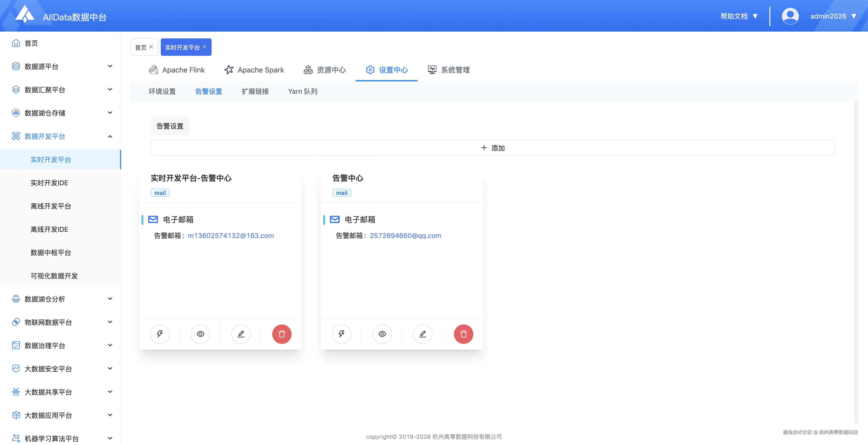Edit the 实时开发平台-告警中心 card with pencil
This screenshot has width=868, height=445.
click(x=241, y=334)
